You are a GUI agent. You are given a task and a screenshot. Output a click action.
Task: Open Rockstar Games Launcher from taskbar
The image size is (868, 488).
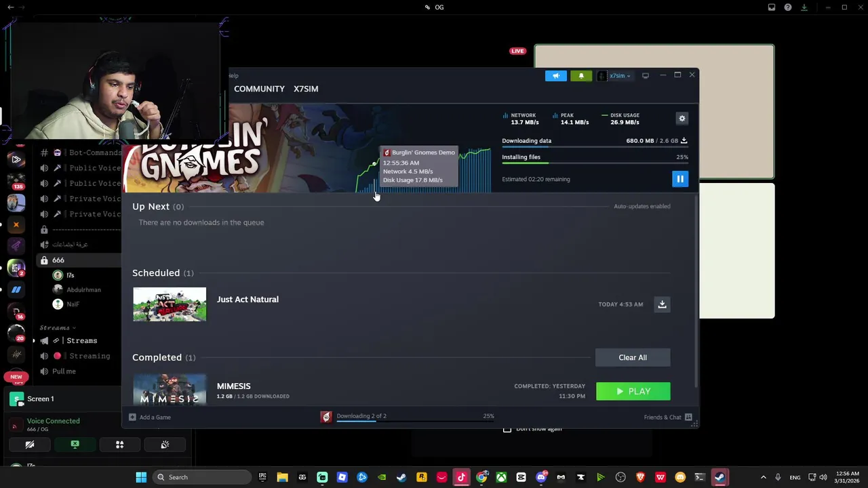(x=421, y=477)
